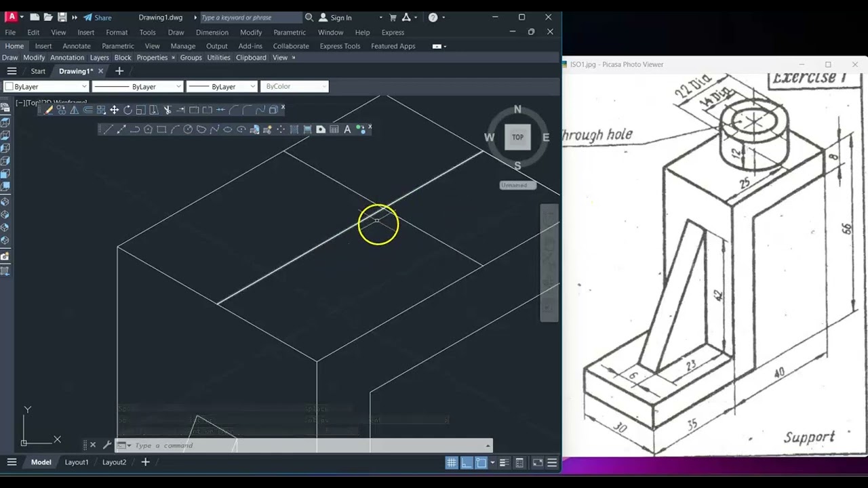This screenshot has width=868, height=488.
Task: Select the Copy objects tool
Action: tap(61, 110)
